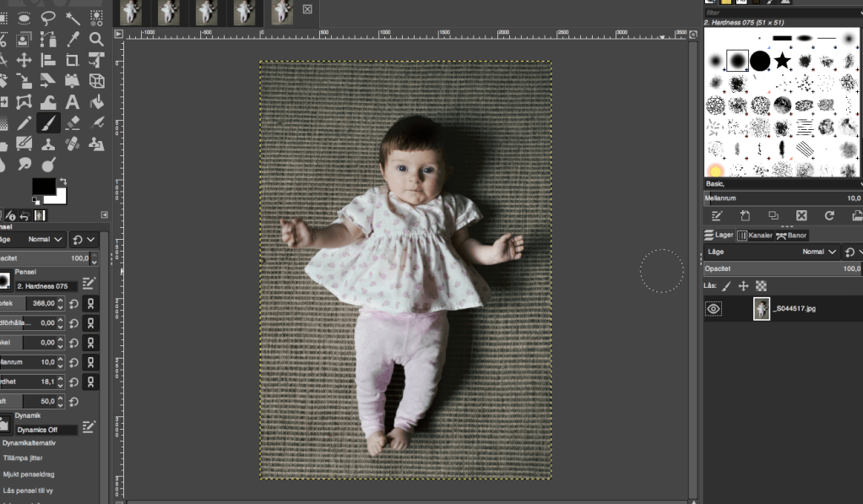Hide the _S044517.jpg layer with eye icon
This screenshot has height=504, width=863.
click(x=714, y=309)
